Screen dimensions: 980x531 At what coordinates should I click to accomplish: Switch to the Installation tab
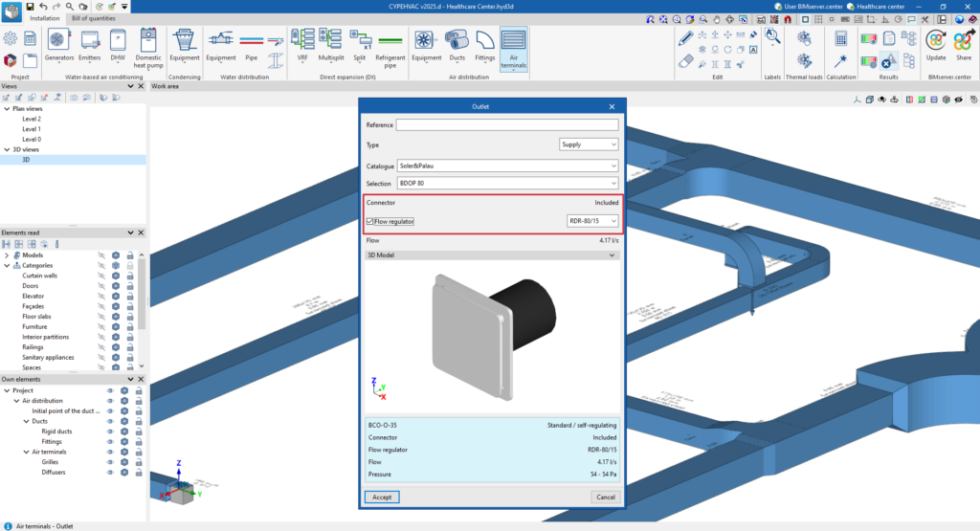pos(45,19)
